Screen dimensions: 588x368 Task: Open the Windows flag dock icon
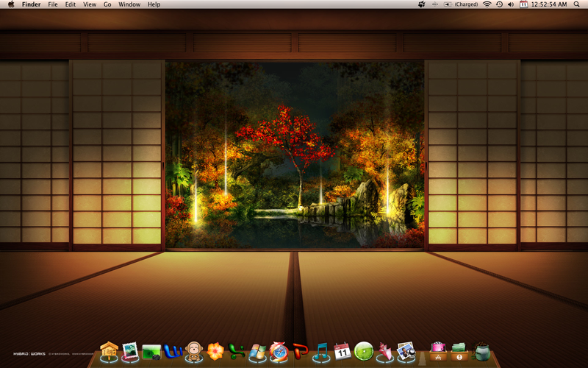click(258, 353)
